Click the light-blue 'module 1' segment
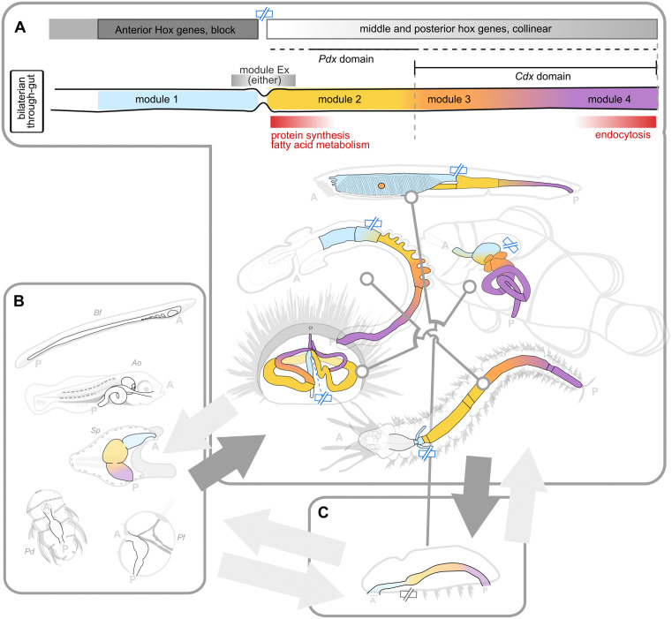 (x=177, y=100)
